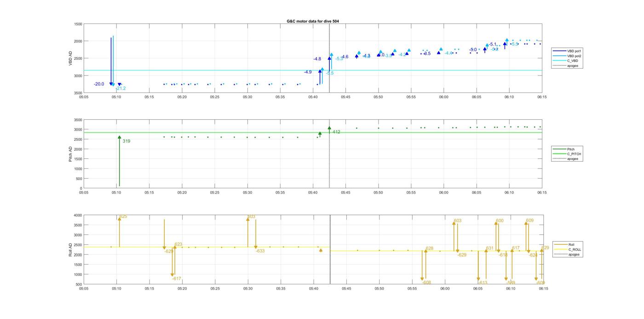644x319 pixels.
Task: Click the "319" pitch data label
Action: point(126,141)
